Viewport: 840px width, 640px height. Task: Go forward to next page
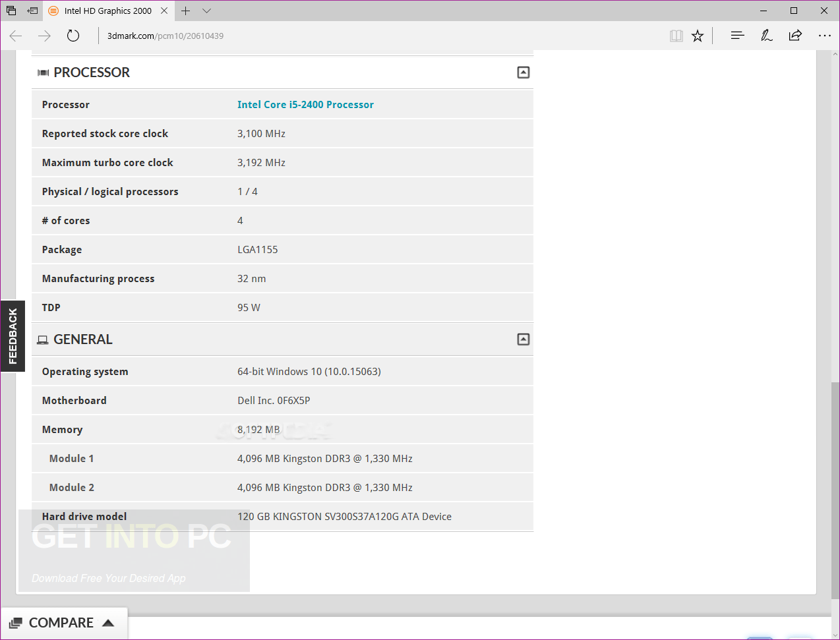pyautogui.click(x=44, y=36)
